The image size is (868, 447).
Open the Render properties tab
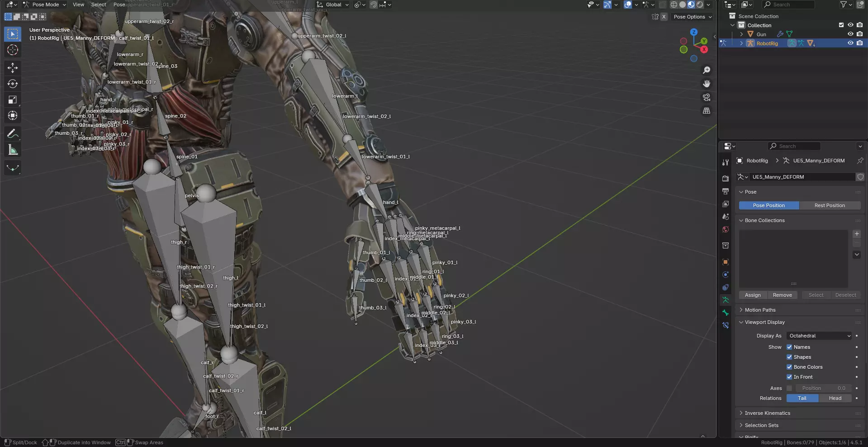coord(726,179)
